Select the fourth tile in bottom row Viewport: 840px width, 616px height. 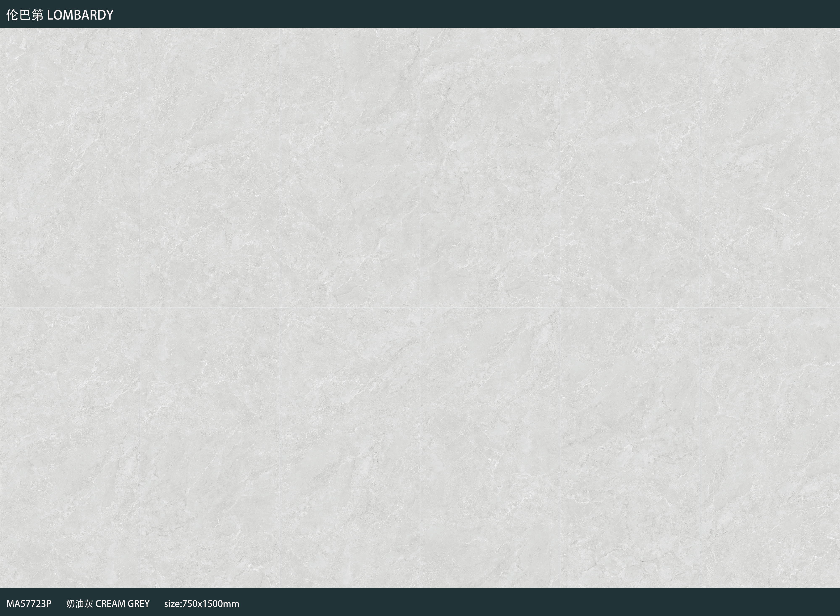[x=490, y=448]
